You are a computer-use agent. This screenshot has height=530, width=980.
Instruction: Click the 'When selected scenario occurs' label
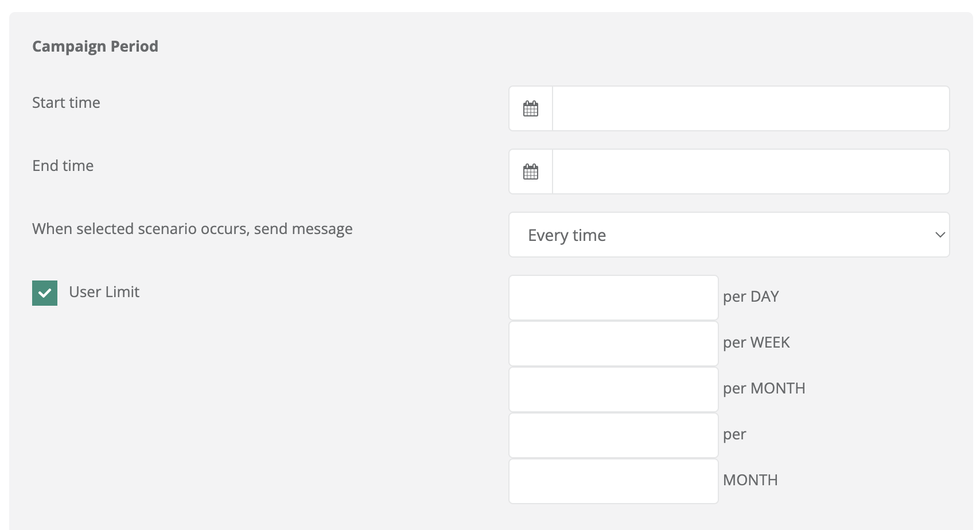(x=192, y=229)
